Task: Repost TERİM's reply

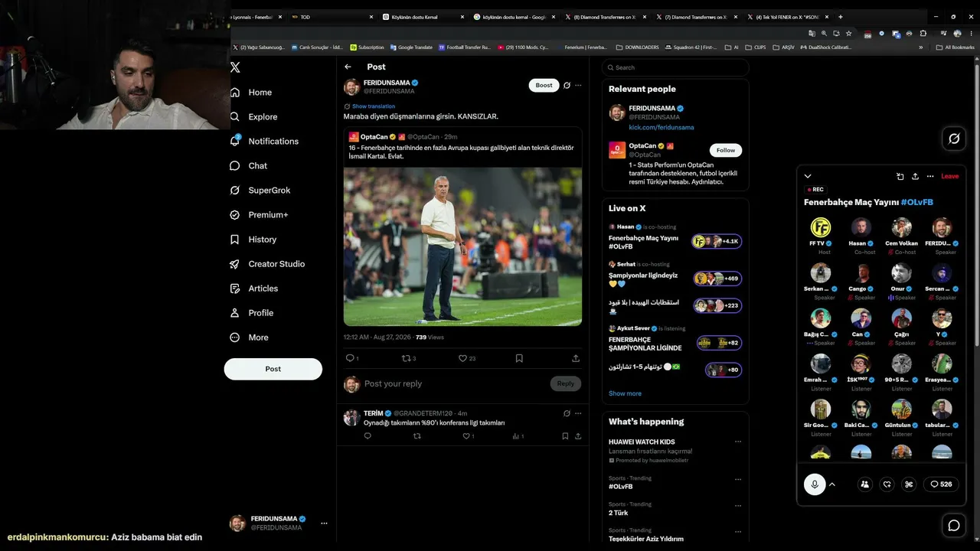Action: tap(417, 436)
